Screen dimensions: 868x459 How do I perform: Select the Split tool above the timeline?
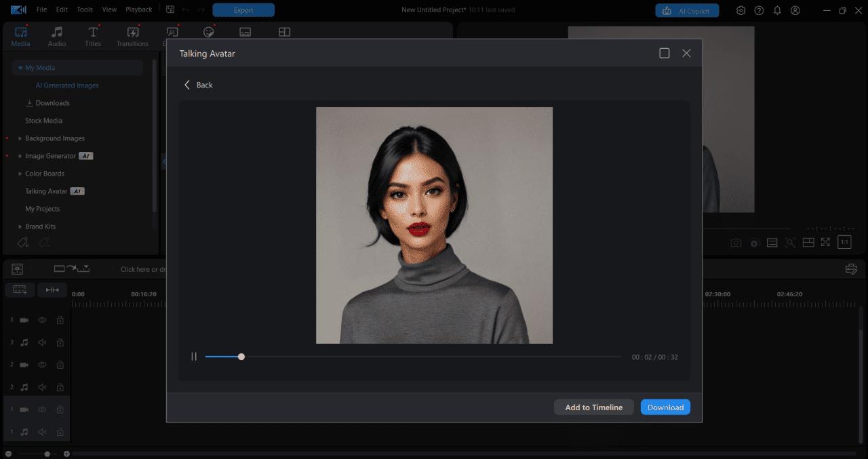[x=52, y=290]
